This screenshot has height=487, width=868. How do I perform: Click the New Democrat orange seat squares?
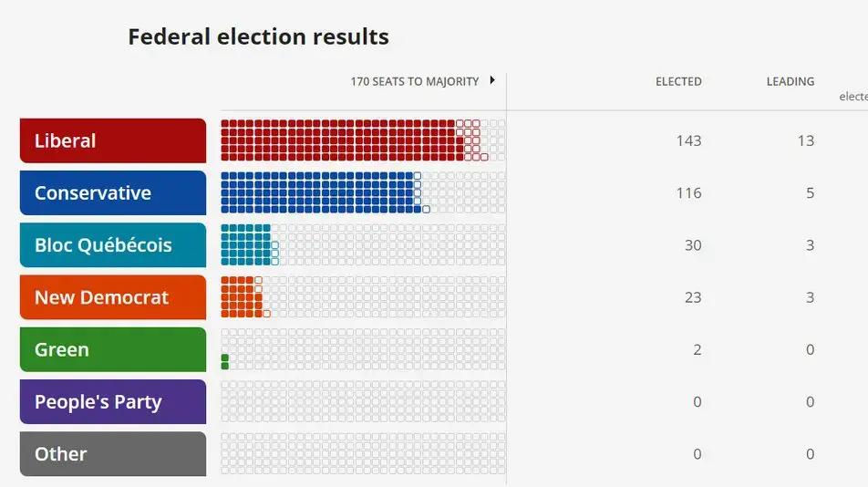241,297
